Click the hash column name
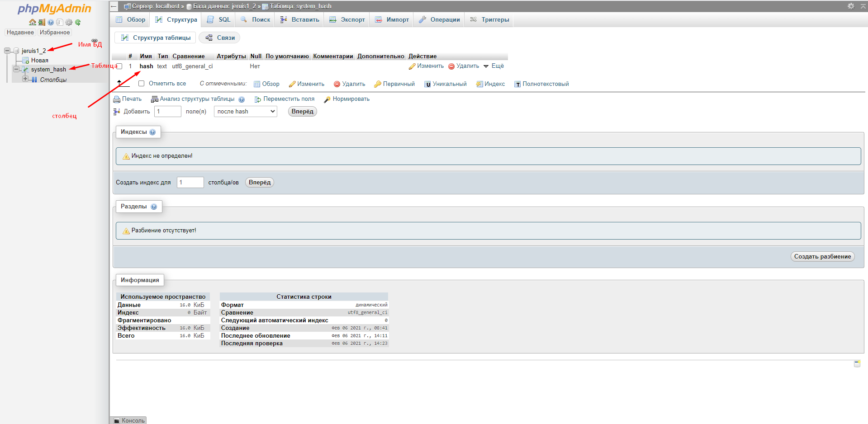This screenshot has width=868, height=424. [146, 66]
